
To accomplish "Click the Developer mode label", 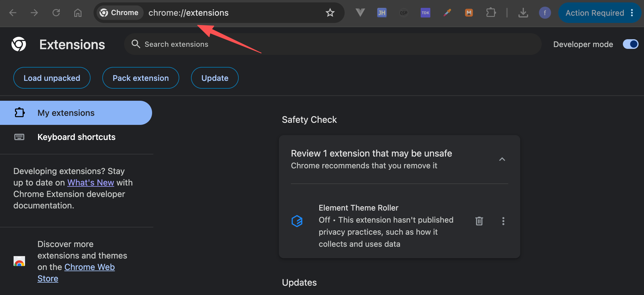I will (583, 44).
